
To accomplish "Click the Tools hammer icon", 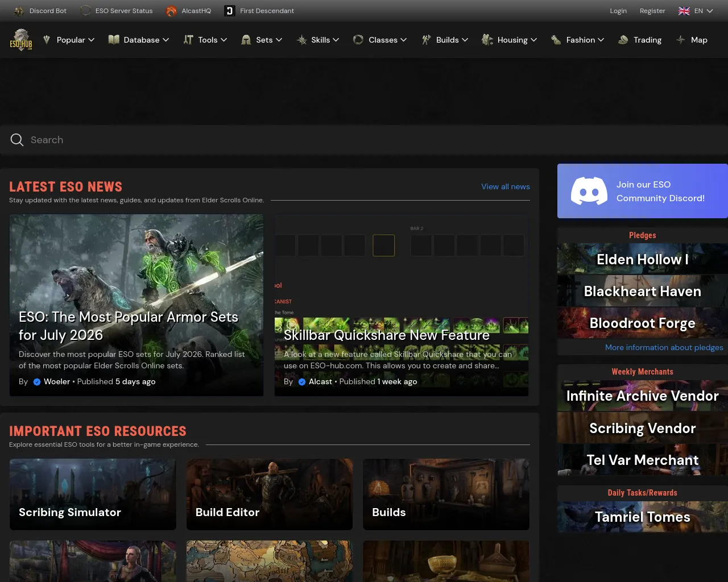I will (x=188, y=40).
